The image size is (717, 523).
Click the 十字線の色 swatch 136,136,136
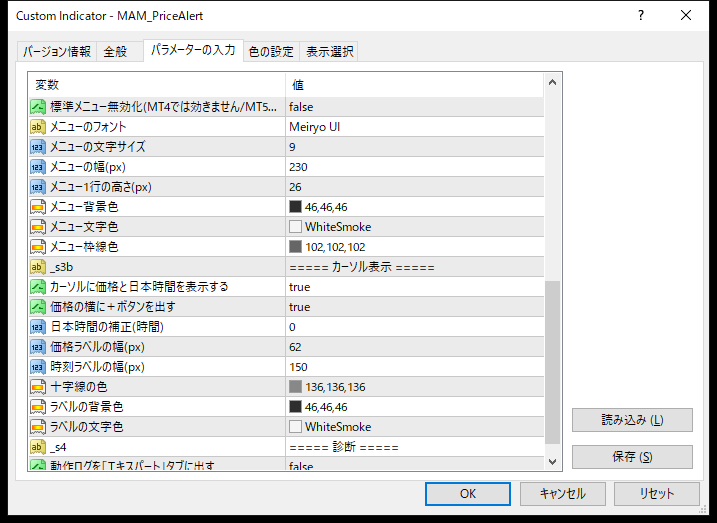295,387
